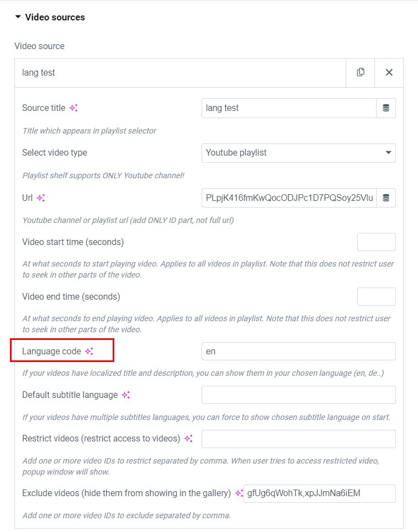Duplicate the lang test video source
This screenshot has width=418, height=532.
[x=361, y=72]
